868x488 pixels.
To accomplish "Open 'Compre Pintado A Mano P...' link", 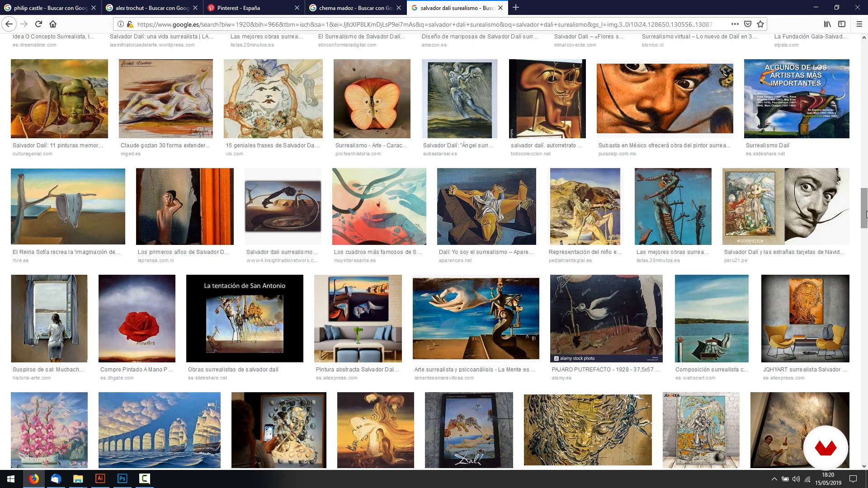I will (x=137, y=370).
